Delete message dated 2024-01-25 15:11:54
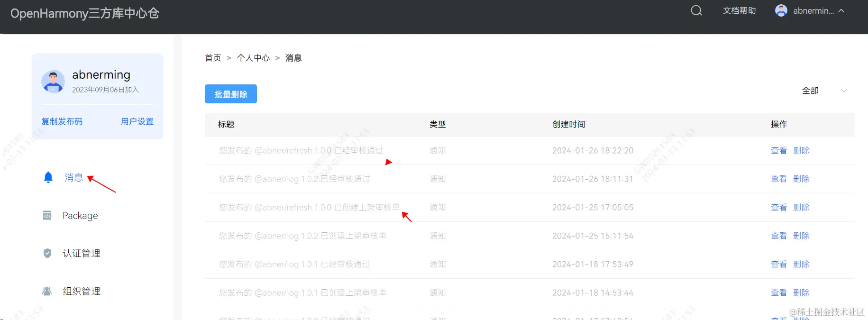The image size is (868, 320). 802,236
